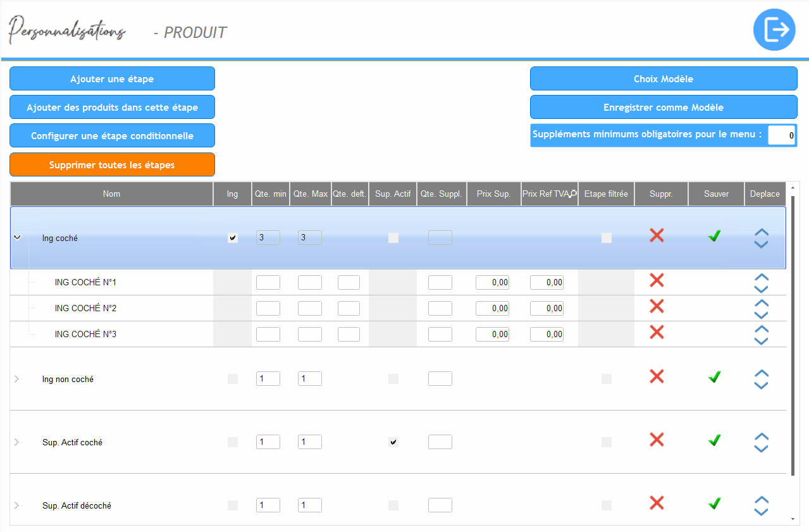The image size is (809, 532).
Task: Delete the ING COCHÉ N°1 row with red X
Action: [657, 280]
